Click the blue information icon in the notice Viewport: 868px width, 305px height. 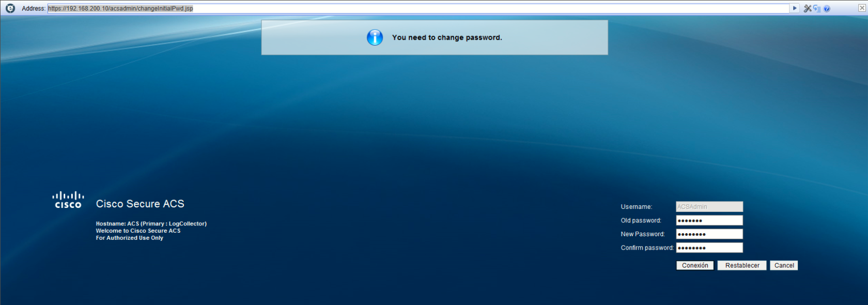(375, 37)
